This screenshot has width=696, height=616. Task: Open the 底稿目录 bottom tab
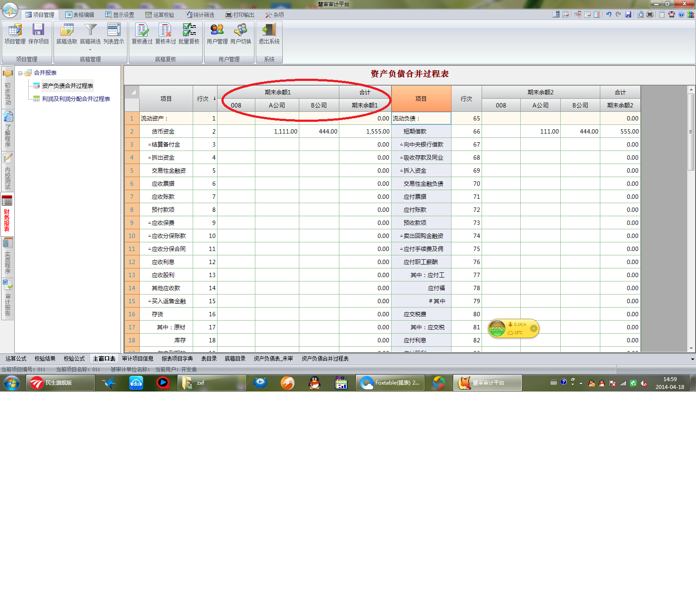pos(235,358)
